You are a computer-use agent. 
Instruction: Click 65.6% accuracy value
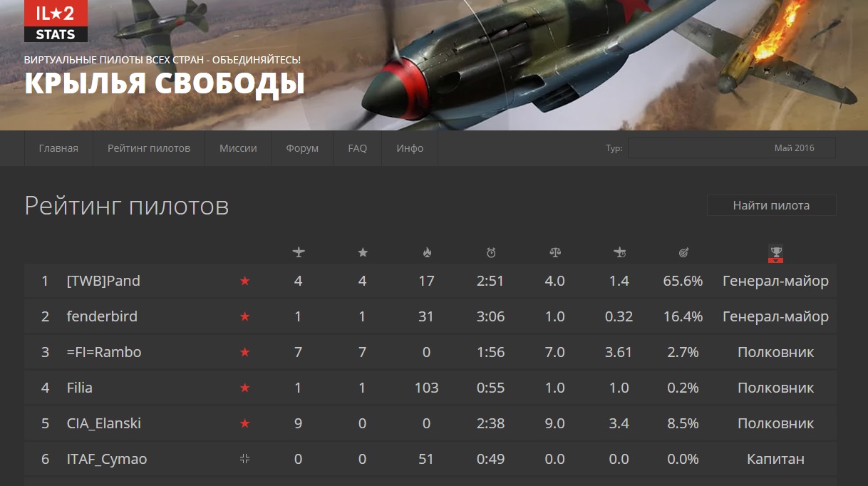[x=683, y=281]
